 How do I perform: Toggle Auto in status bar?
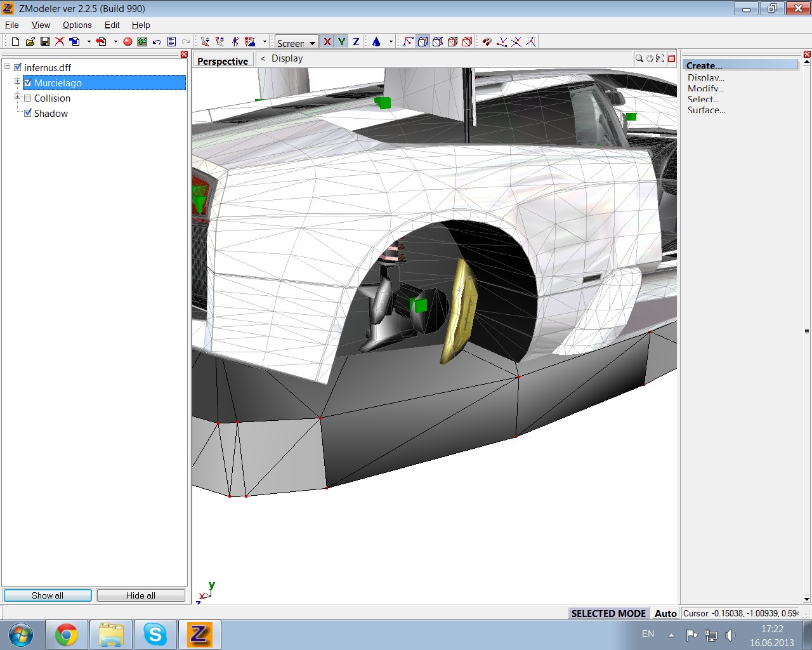tap(665, 613)
